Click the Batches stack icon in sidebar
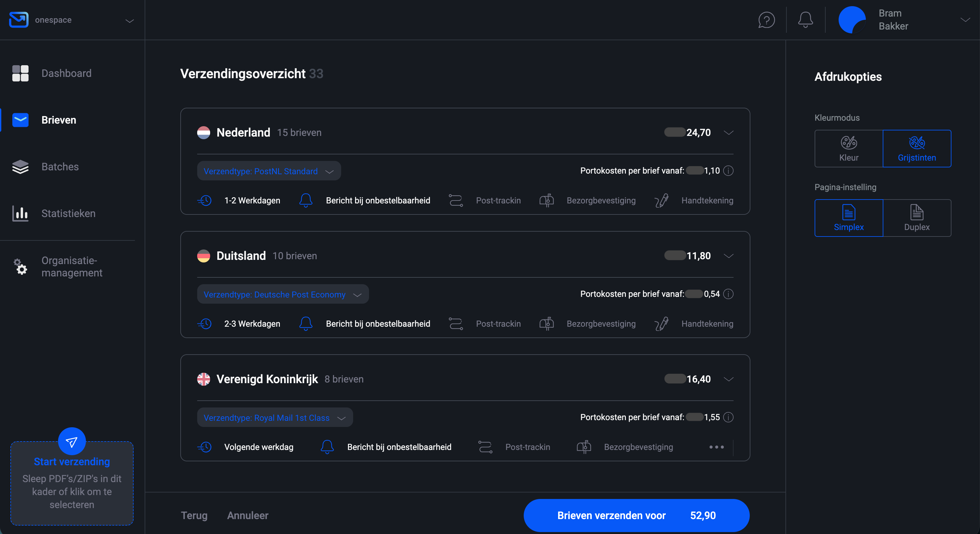Image resolution: width=980 pixels, height=534 pixels. 20,167
